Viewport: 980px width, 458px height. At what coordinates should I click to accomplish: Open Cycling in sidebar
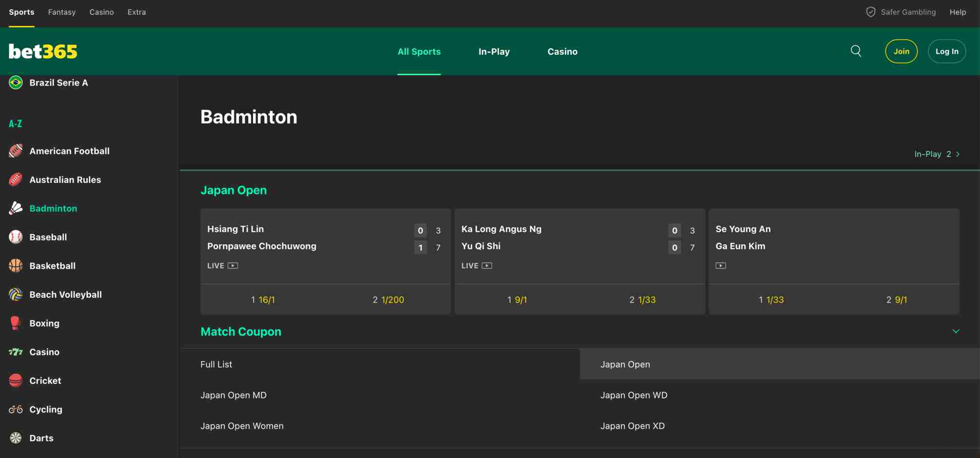[x=46, y=410]
